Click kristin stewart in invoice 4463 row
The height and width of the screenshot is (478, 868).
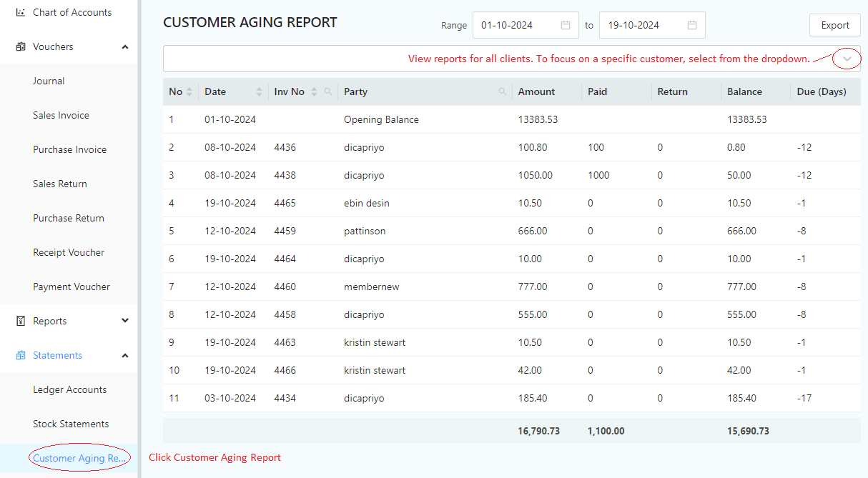click(x=375, y=342)
